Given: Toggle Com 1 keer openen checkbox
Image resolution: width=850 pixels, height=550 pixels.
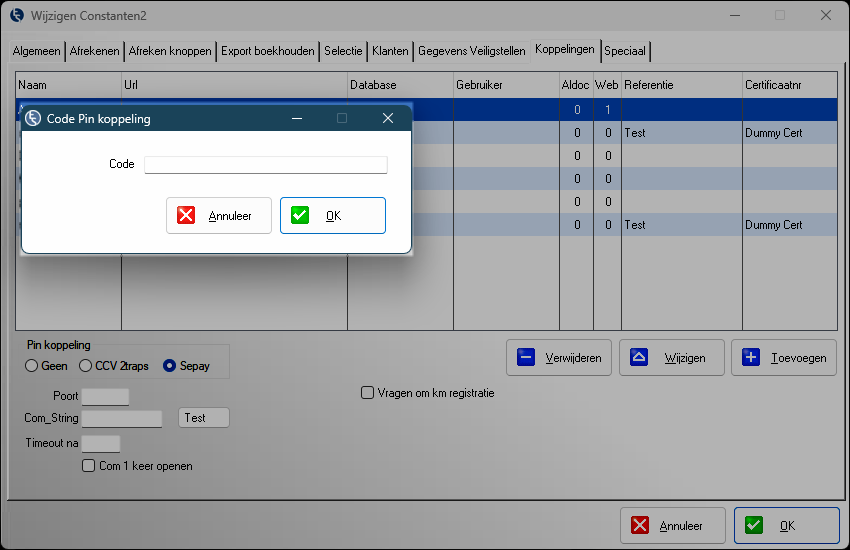Looking at the screenshot, I should click(x=90, y=466).
